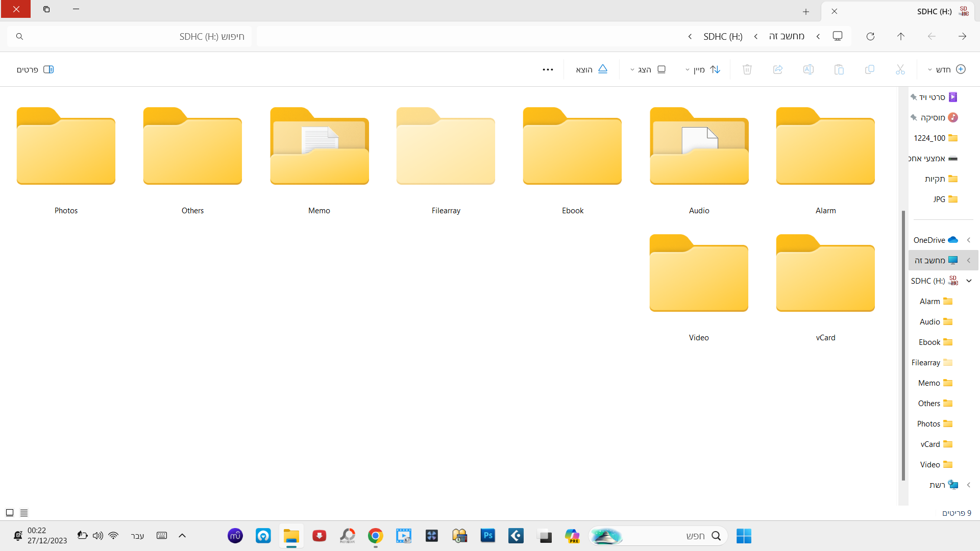This screenshot has height=551, width=980.
Task: Open the See more three-dots menu
Action: [x=548, y=69]
